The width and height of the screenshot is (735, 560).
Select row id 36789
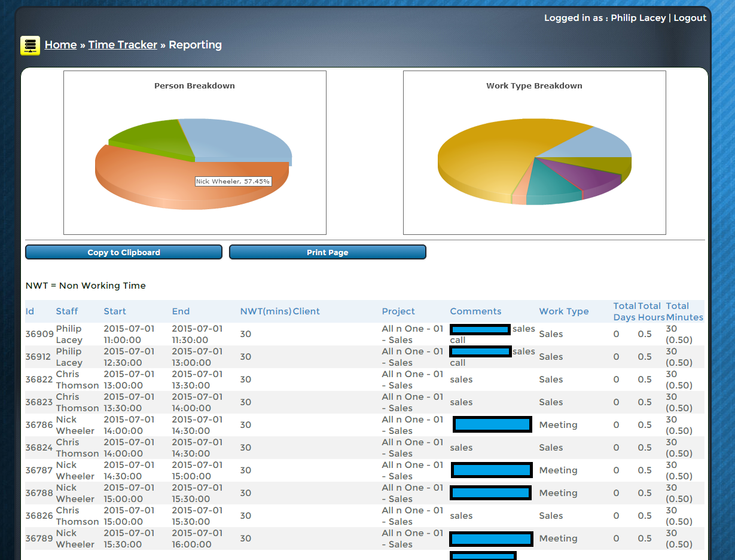pos(39,538)
